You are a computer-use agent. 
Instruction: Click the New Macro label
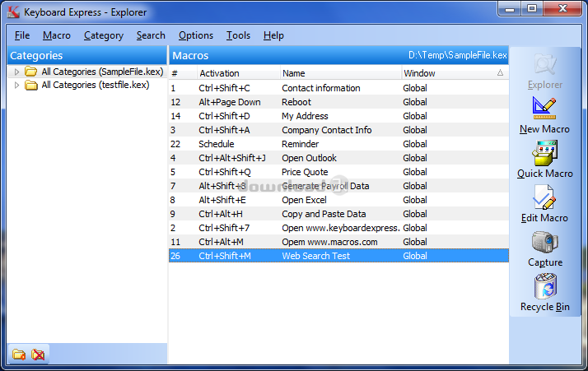tap(544, 129)
